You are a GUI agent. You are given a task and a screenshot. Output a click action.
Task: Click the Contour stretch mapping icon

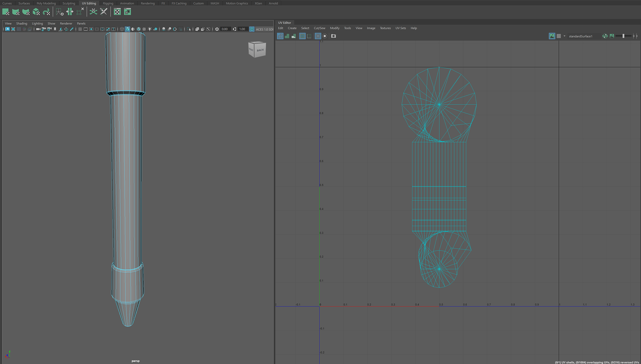pos(46,12)
